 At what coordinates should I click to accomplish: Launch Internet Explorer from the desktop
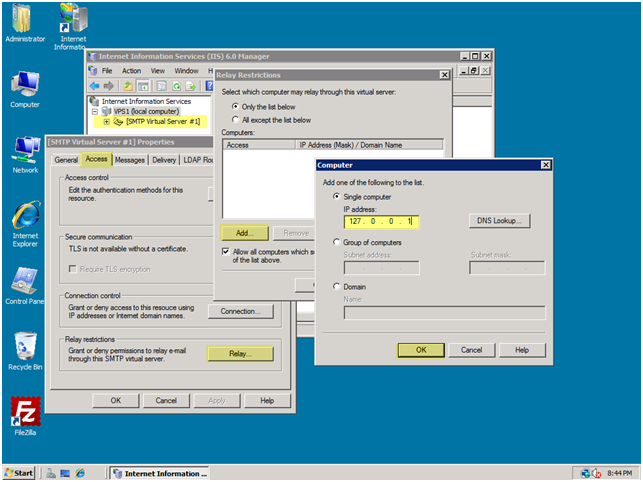(25, 224)
